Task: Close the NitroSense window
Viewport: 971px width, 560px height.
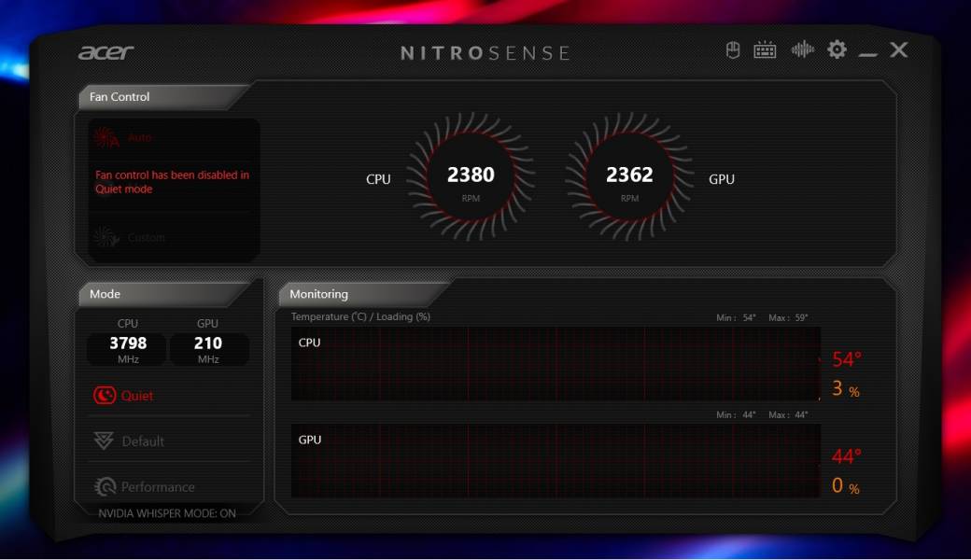Action: (898, 49)
